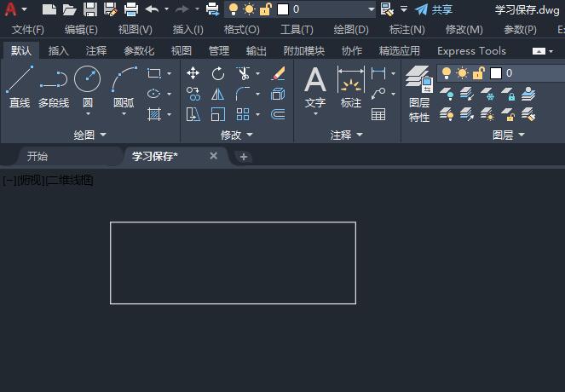Screen dimensions: 565x392
Task: Open the Draw (绘图) menu
Action: tap(351, 30)
